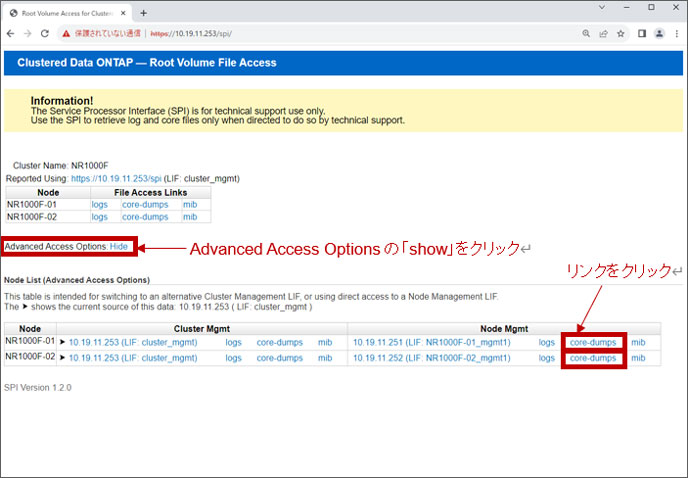Click the Clustered Data ONTAP page title

pyautogui.click(x=147, y=63)
